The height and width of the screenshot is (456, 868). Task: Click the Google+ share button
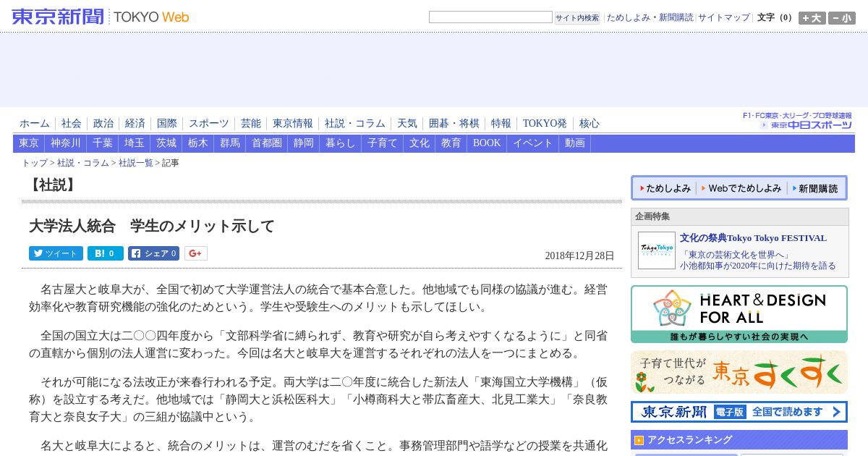[196, 253]
